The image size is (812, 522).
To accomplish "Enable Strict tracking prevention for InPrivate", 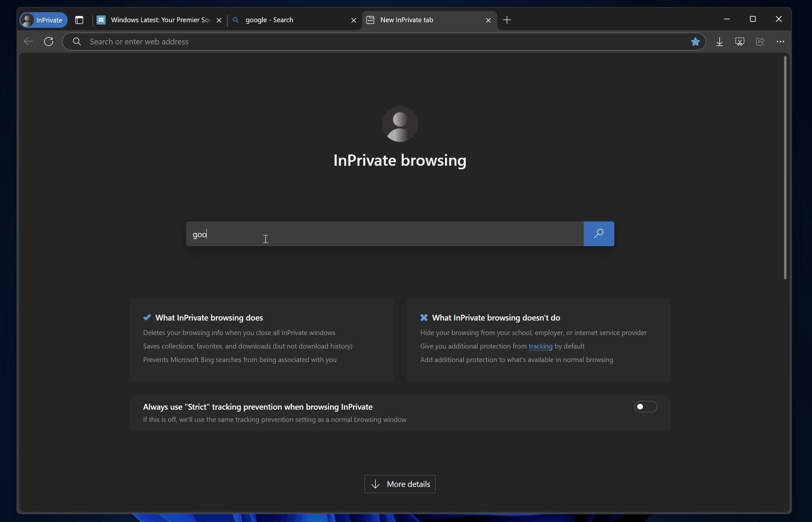I will point(645,406).
